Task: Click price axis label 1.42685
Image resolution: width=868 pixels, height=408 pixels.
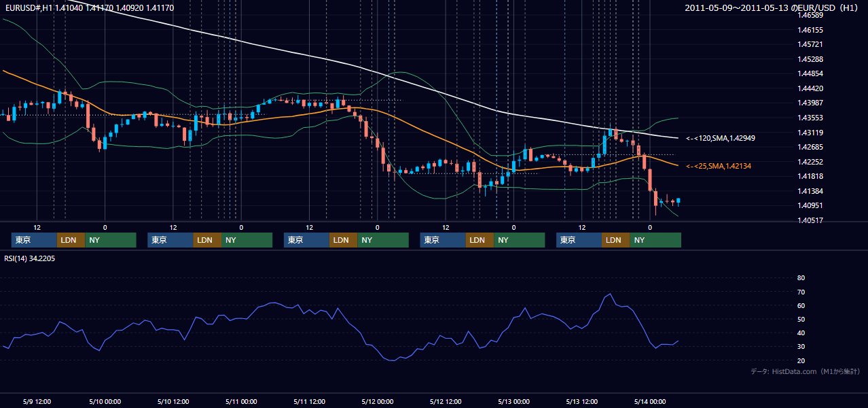Action: pyautogui.click(x=810, y=148)
